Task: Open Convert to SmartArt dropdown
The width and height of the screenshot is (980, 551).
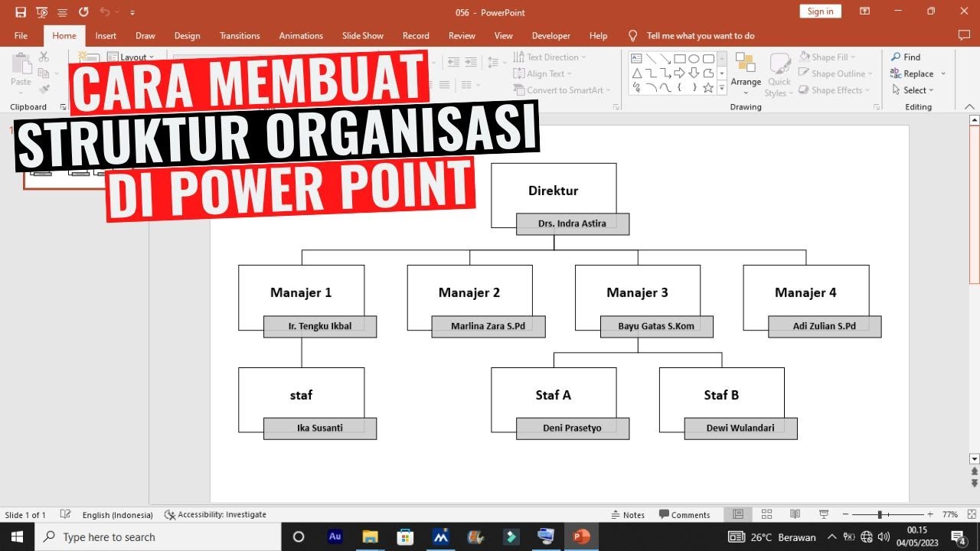Action: coord(563,90)
